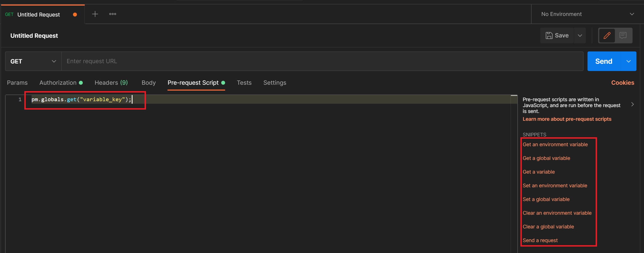Open the Cookies link
644x253 pixels.
click(x=622, y=83)
